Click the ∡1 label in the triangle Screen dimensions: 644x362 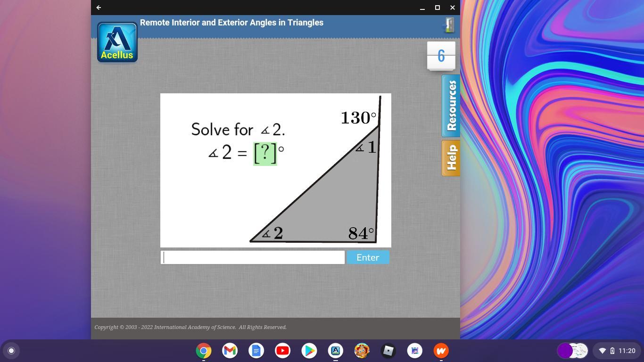[x=366, y=148]
